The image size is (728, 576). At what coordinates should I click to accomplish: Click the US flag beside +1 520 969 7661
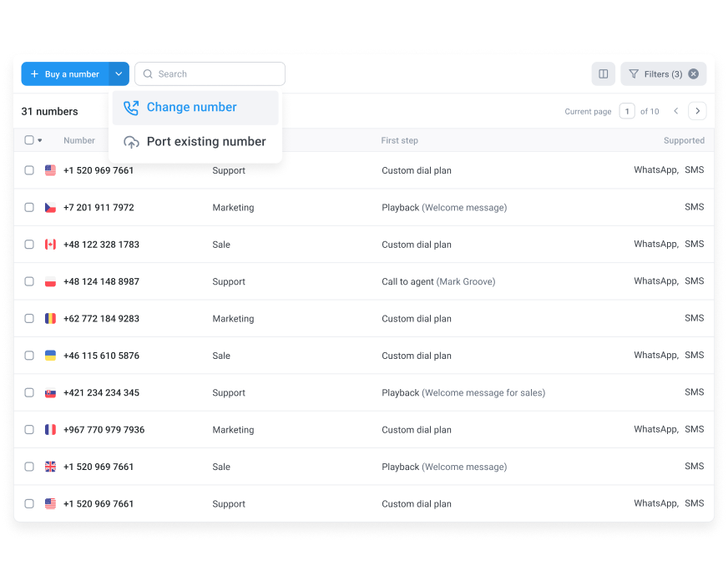(50, 170)
